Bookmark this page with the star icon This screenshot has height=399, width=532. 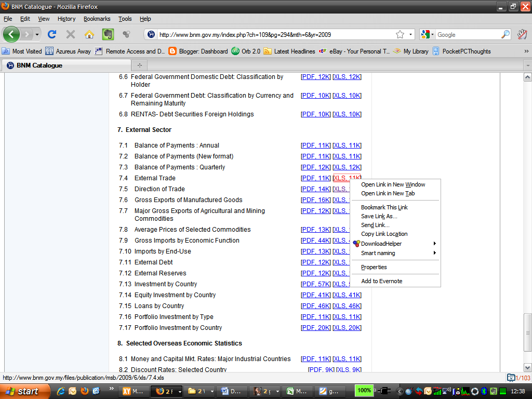(400, 35)
